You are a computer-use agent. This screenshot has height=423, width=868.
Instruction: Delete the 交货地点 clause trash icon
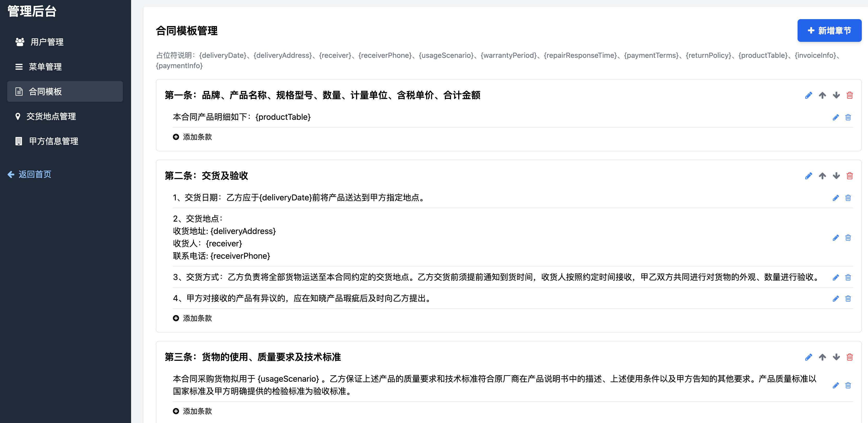tap(848, 238)
